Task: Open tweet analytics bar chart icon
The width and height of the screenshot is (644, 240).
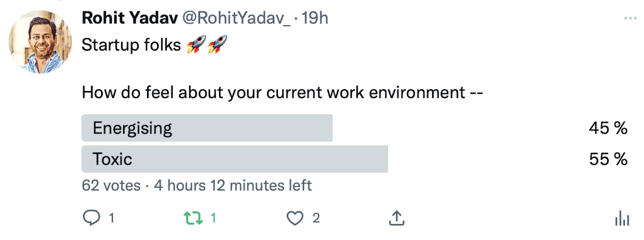Action: [x=621, y=219]
